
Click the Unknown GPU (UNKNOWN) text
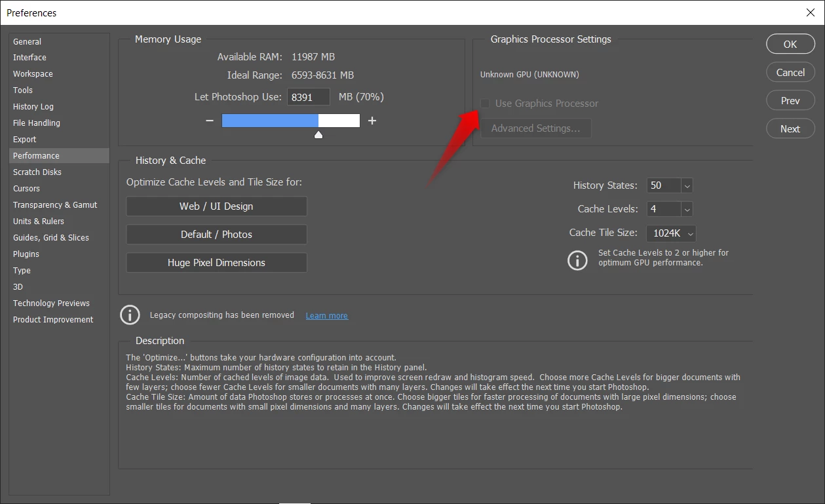tap(529, 75)
